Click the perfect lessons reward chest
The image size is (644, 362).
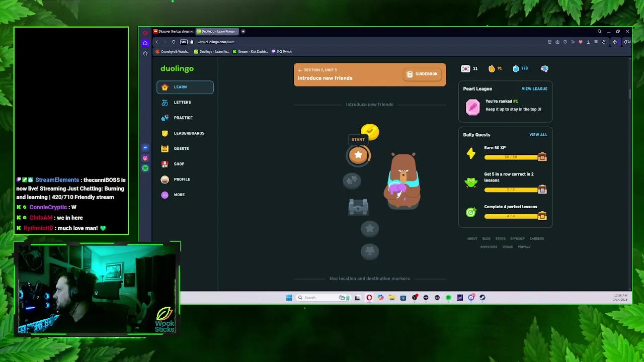[x=542, y=216]
